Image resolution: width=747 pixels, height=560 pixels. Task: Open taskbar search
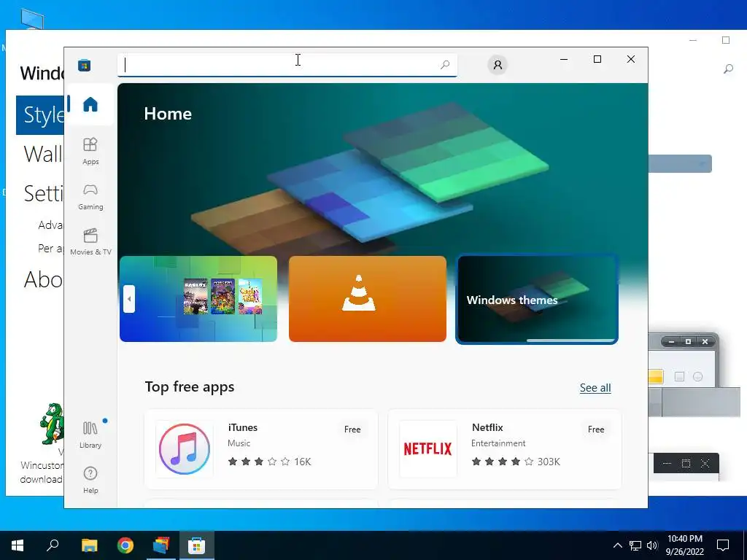coord(53,545)
